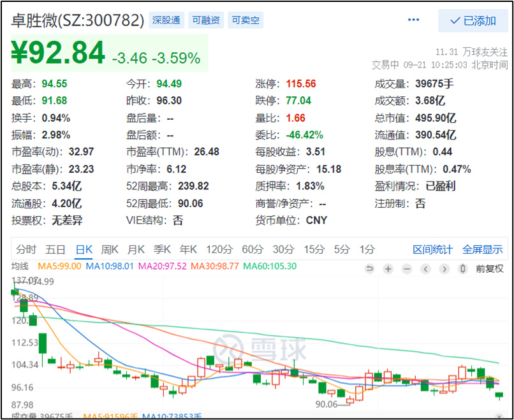Zoom in the K-line chart with plus icon
514x420 pixels.
pyautogui.click(x=388, y=270)
